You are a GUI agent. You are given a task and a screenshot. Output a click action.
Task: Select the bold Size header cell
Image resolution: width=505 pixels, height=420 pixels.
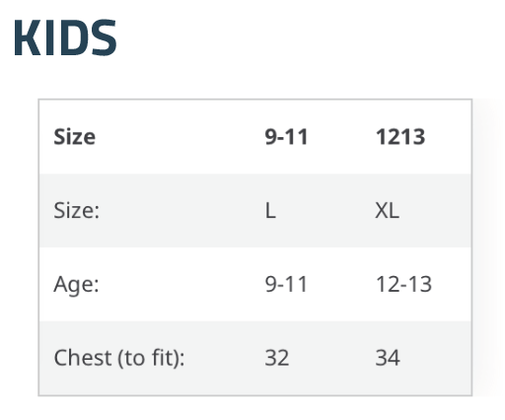[x=75, y=137]
